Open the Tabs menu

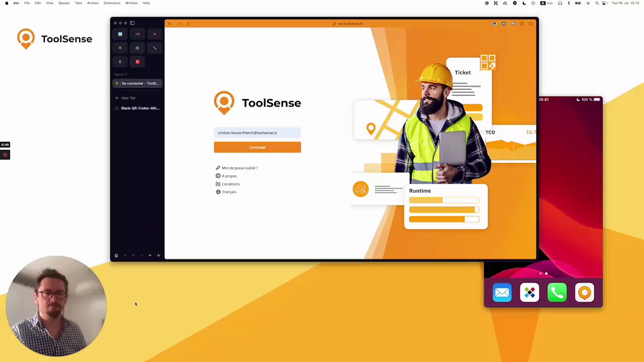(x=78, y=3)
